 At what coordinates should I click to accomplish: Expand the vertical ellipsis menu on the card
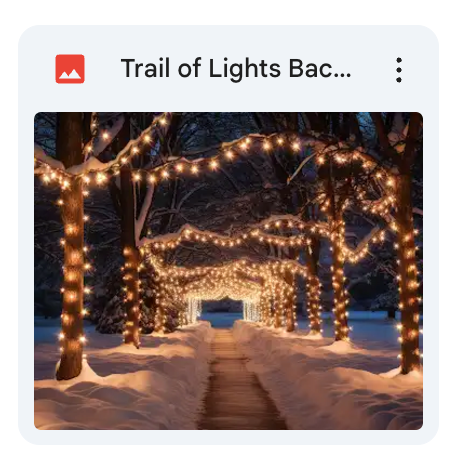point(399,70)
